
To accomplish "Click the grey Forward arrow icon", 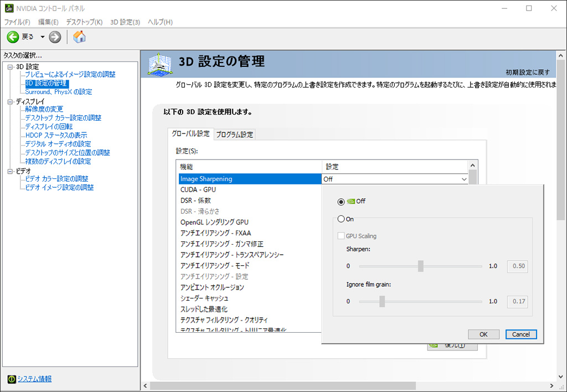I will click(x=55, y=37).
